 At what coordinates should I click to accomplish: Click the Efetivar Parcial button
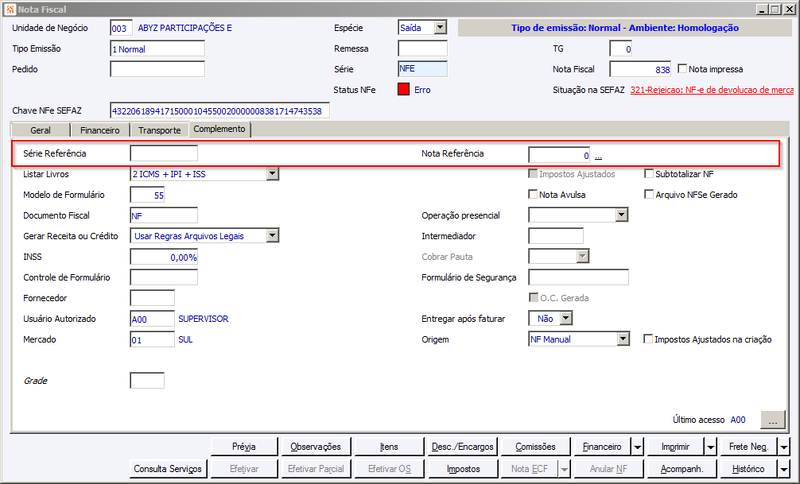316,469
